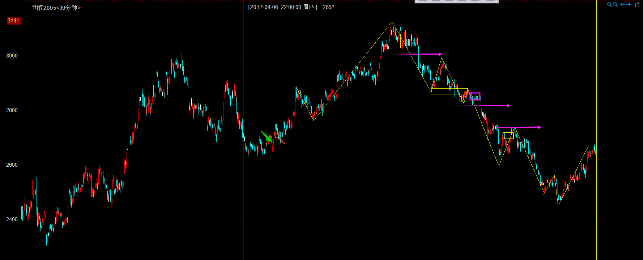Zoom in the chart with magnifier plus
This screenshot has height=260, width=644.
(610, 4)
